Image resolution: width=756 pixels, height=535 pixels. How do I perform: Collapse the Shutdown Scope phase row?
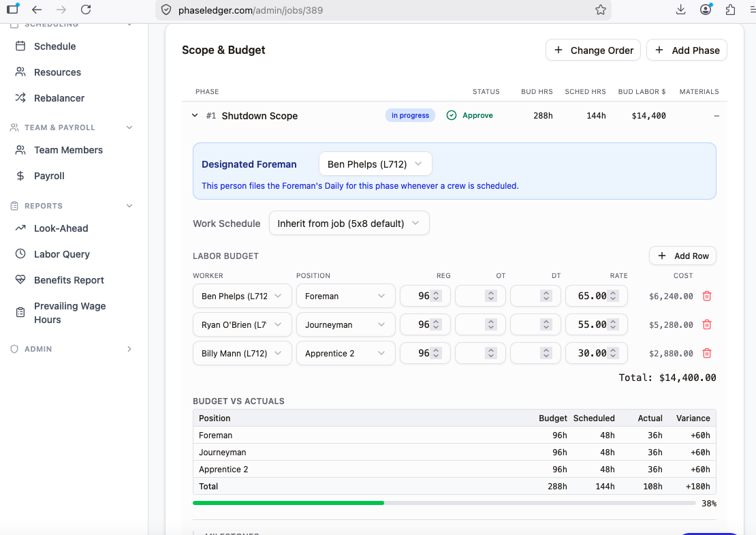pyautogui.click(x=195, y=115)
